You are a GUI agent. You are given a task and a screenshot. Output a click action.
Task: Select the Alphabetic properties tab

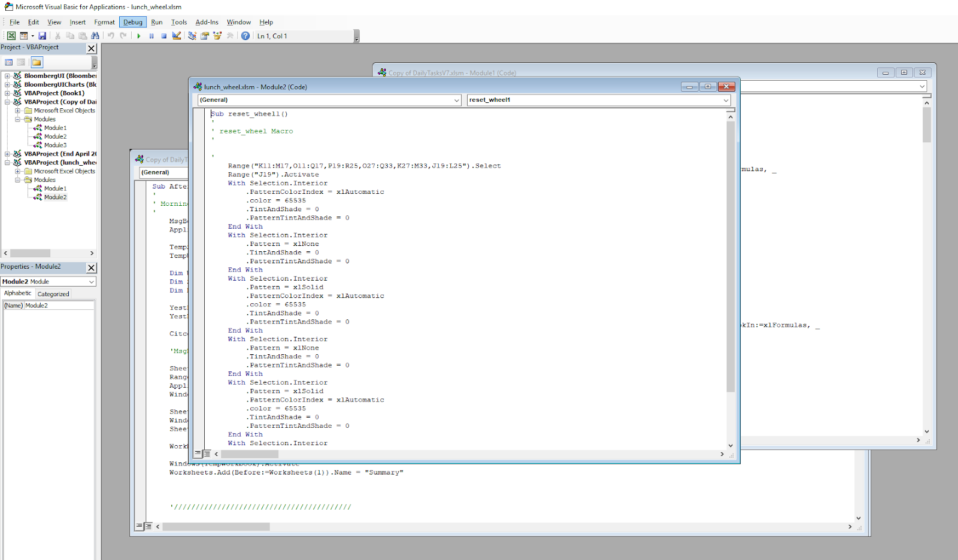click(x=18, y=293)
